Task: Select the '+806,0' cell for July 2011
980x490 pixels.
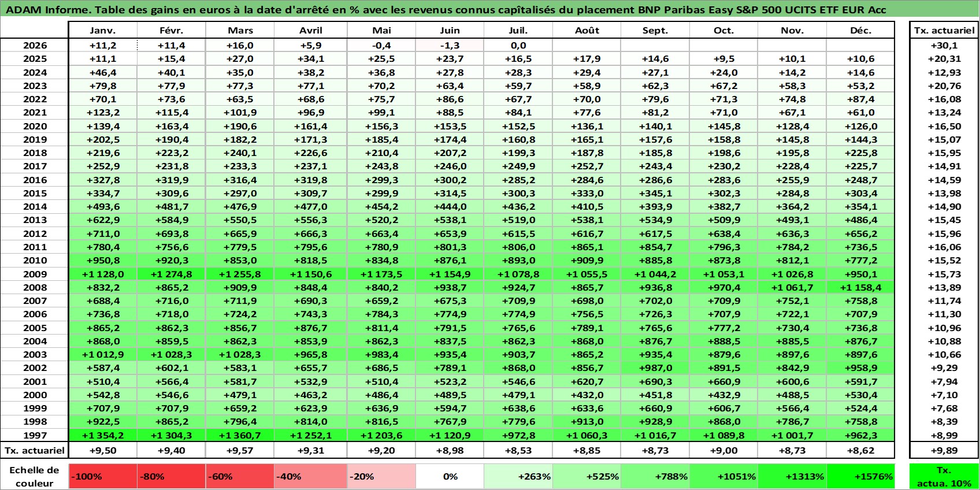Action: point(518,247)
